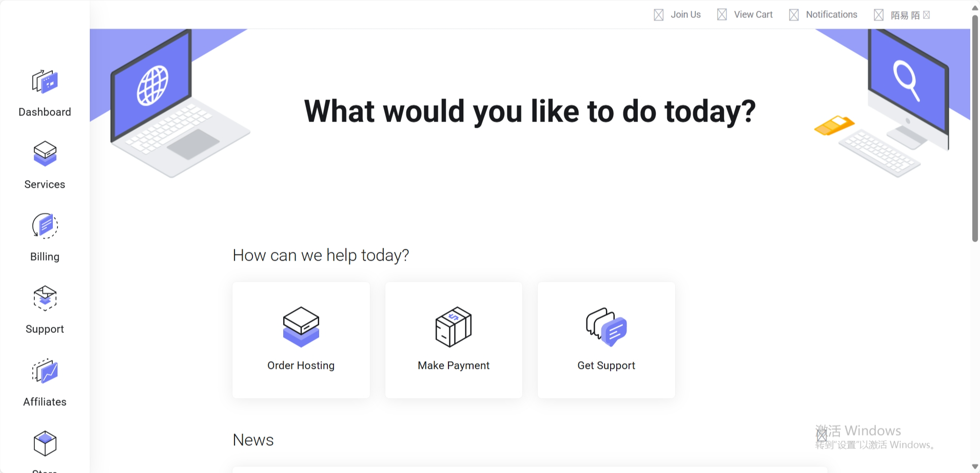Open View Cart in top bar
Viewport: 980px width, 473px height.
pos(753,15)
